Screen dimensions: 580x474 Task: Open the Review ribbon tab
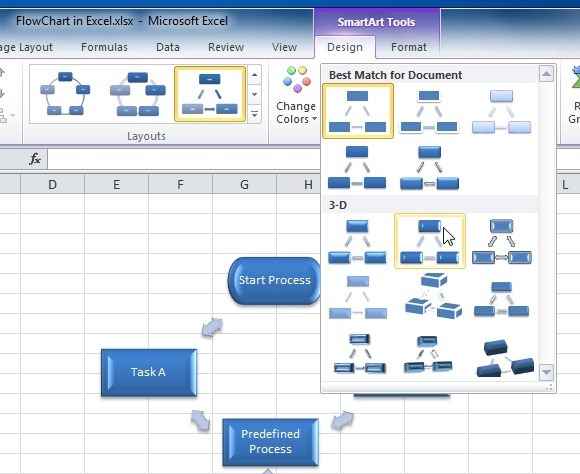click(226, 47)
